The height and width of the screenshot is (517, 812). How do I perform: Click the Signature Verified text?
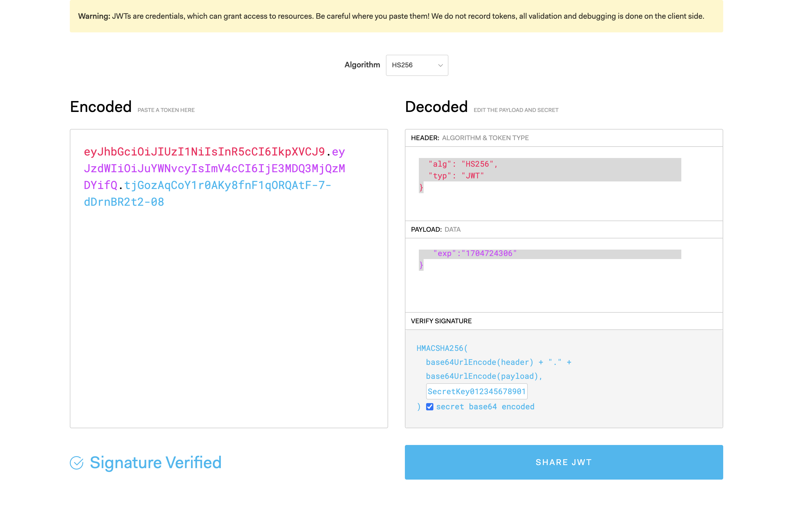(x=156, y=463)
